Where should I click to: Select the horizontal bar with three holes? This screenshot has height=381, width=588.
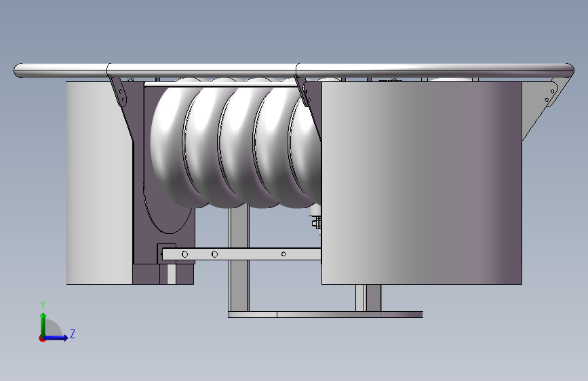[241, 254]
